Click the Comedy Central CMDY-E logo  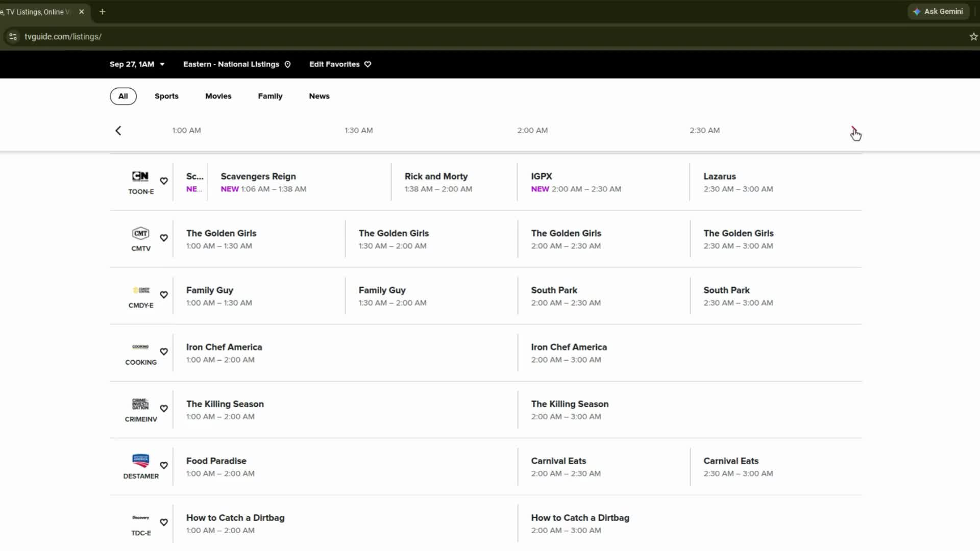pyautogui.click(x=141, y=290)
